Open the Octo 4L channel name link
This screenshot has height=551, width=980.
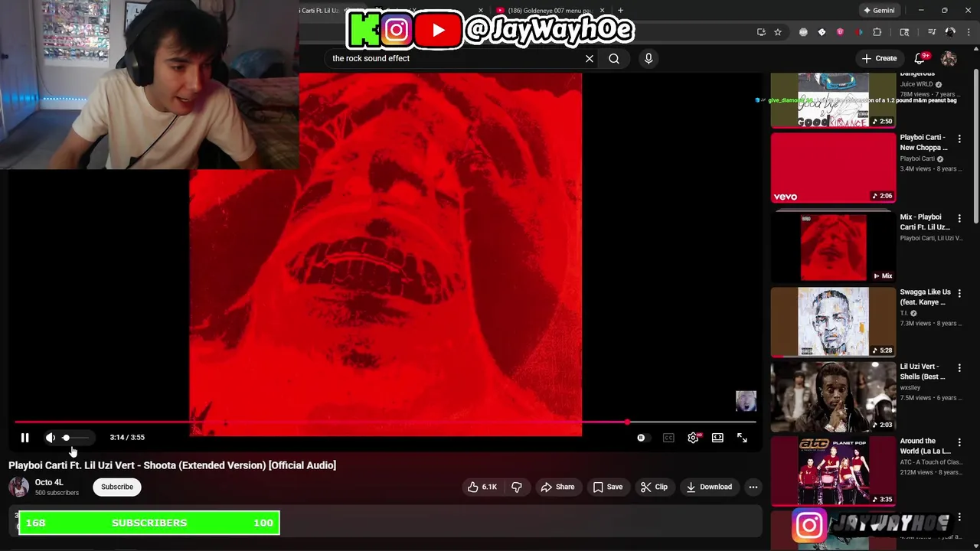(49, 482)
